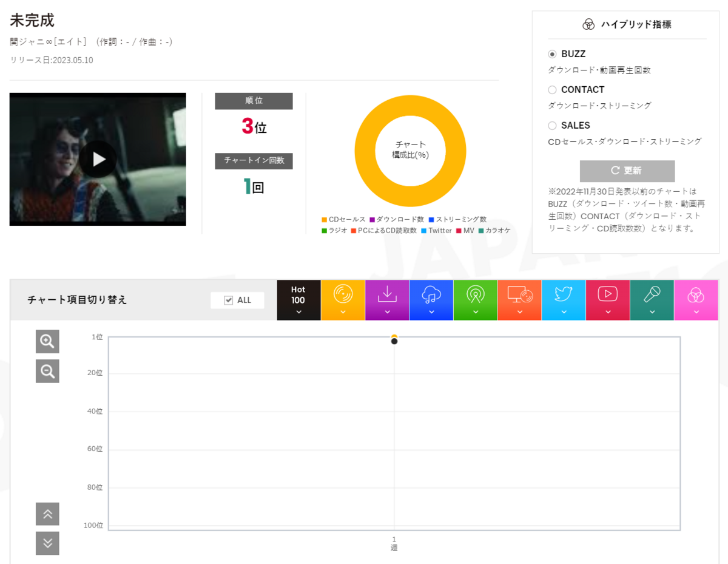
Task: Click the 3位 rank value
Action: tap(254, 127)
